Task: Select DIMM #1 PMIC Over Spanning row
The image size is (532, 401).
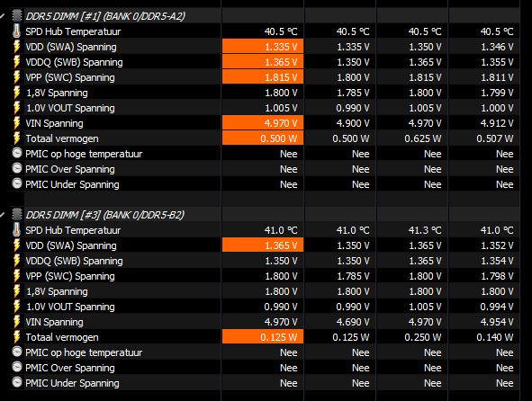Action: tap(265, 169)
